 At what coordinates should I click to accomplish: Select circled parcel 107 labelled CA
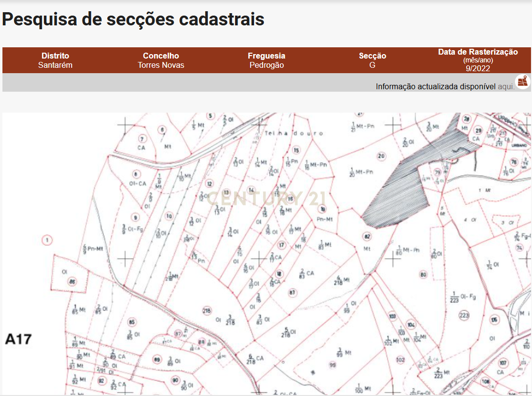coord(503,363)
